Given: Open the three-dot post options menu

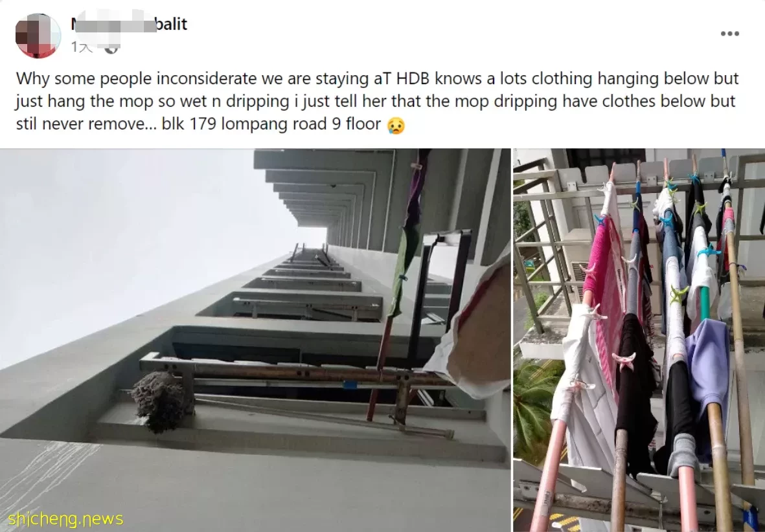Looking at the screenshot, I should pyautogui.click(x=729, y=34).
